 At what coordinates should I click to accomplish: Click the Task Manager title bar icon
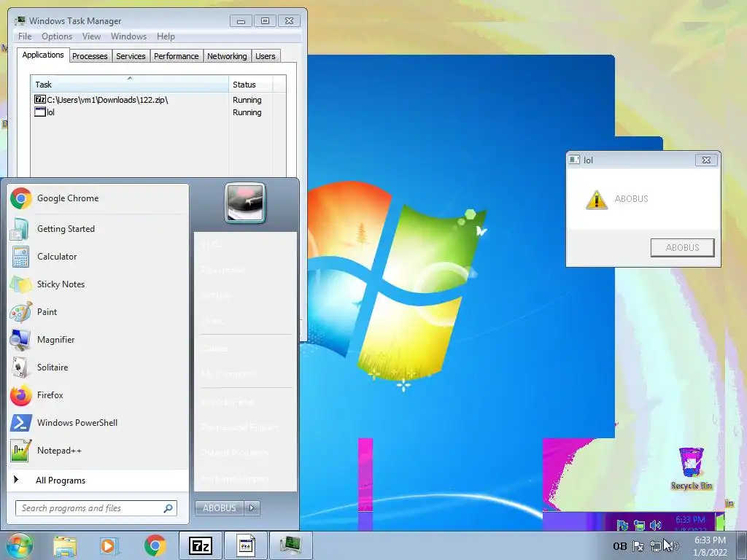tap(20, 21)
